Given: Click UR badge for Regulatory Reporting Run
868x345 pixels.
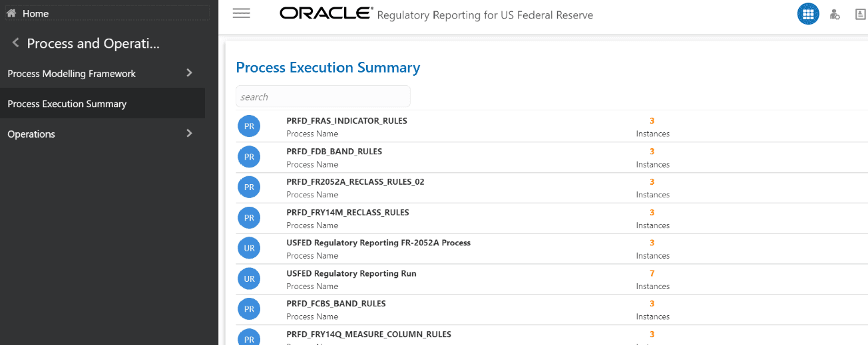Looking at the screenshot, I should [249, 279].
